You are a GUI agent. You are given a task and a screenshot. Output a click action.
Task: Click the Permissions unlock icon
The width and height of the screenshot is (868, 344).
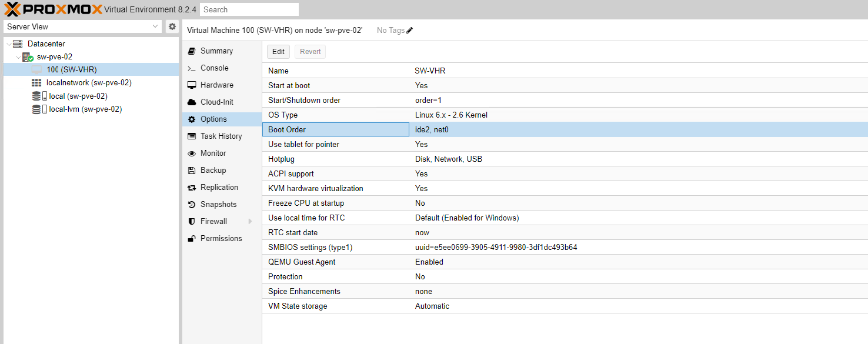coord(192,239)
